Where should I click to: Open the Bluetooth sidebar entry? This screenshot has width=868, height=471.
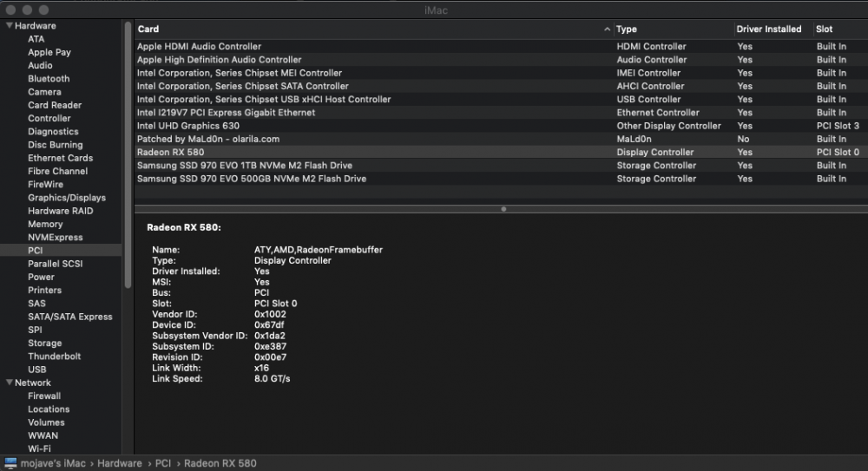pyautogui.click(x=49, y=79)
